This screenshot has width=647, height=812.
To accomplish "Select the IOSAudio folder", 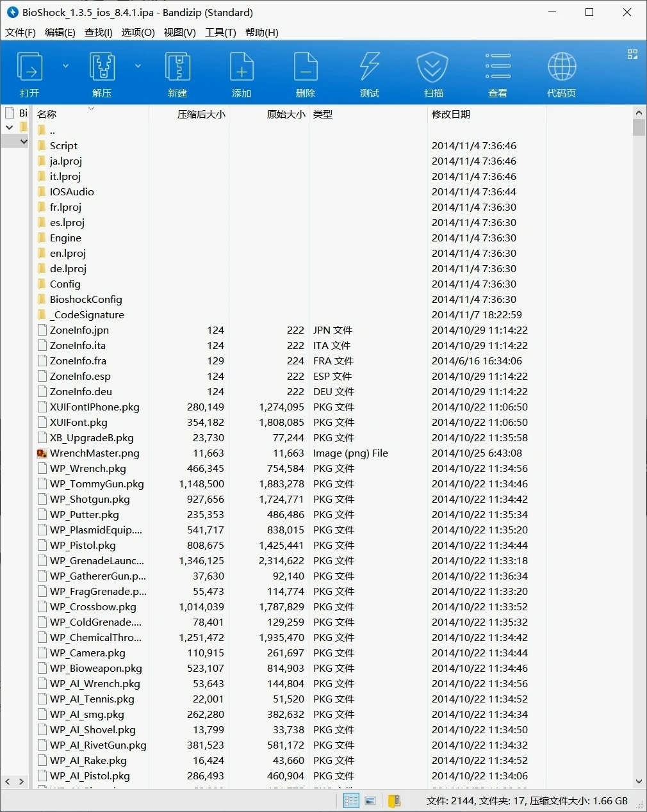I will click(72, 192).
